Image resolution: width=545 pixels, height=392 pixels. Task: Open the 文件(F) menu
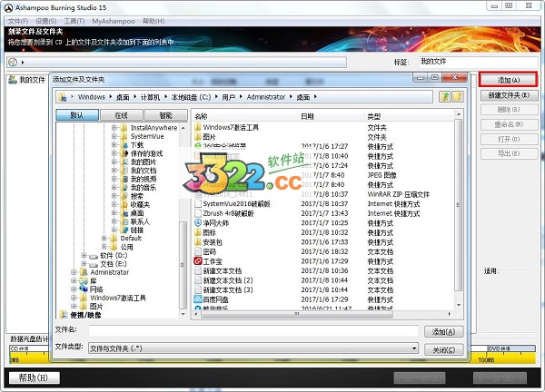[x=18, y=21]
